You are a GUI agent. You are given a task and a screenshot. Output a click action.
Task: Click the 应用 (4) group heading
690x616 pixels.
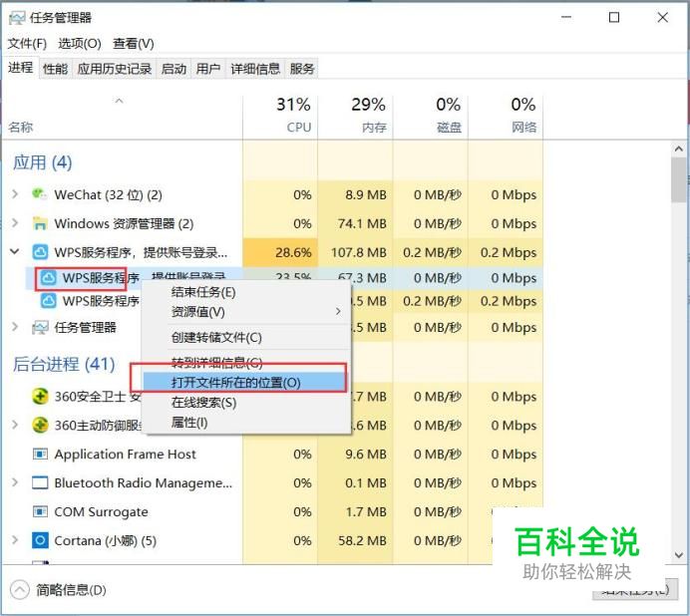click(x=42, y=162)
